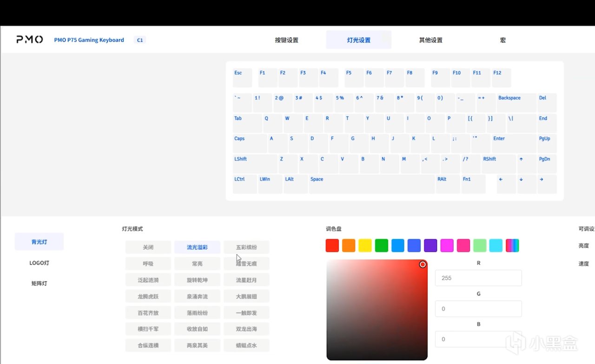
Task: Go to the 宏 tab
Action: [503, 40]
